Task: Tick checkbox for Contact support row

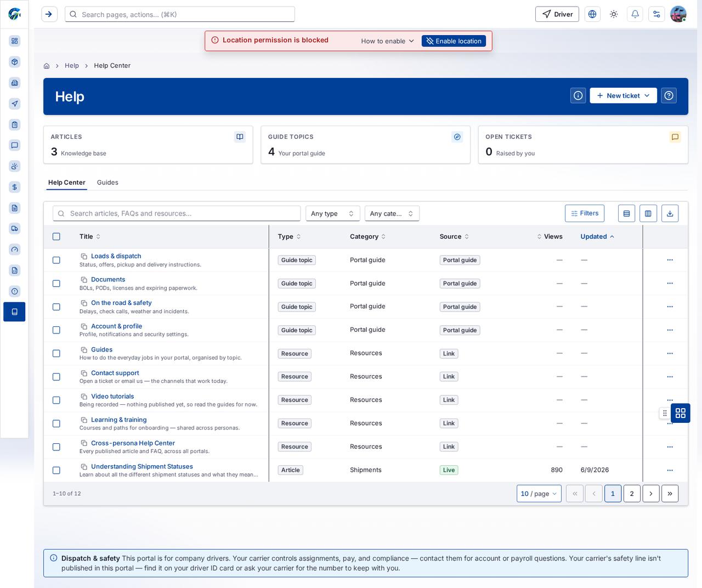Action: pyautogui.click(x=56, y=377)
